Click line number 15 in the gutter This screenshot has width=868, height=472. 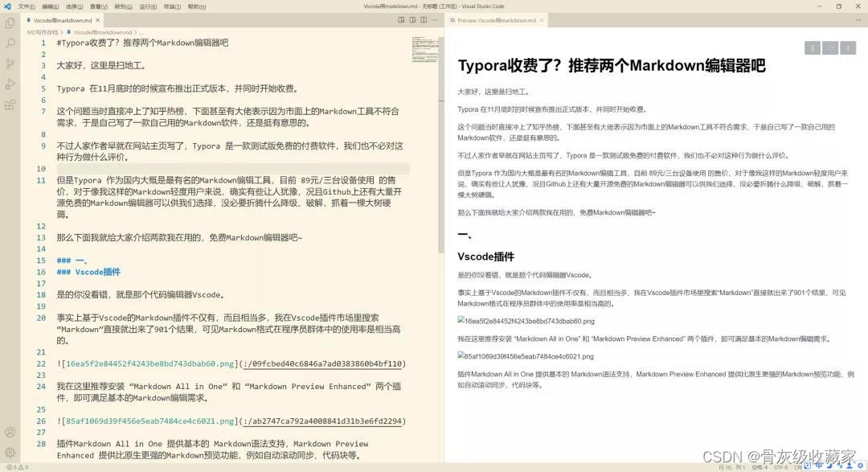(41, 261)
